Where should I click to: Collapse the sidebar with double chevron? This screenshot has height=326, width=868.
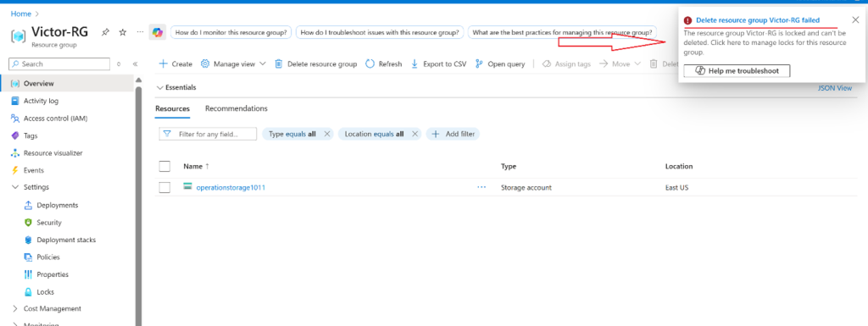[x=135, y=64]
